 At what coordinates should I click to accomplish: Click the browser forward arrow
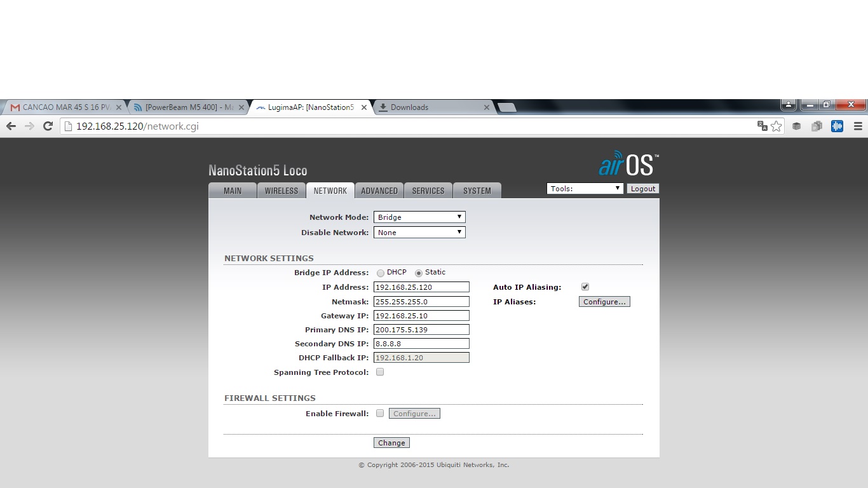pyautogui.click(x=29, y=126)
